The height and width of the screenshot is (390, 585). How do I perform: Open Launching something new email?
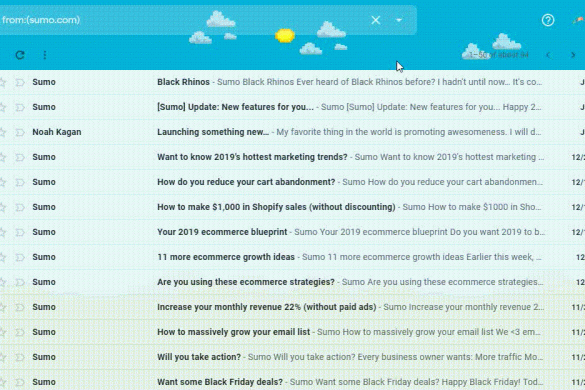click(292, 132)
